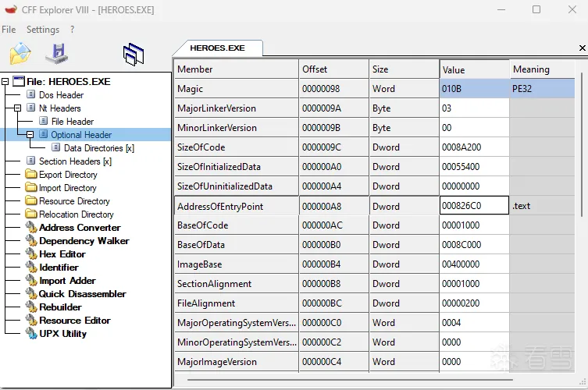
Task: Click the Resource Directory folder icon
Action: pos(31,200)
